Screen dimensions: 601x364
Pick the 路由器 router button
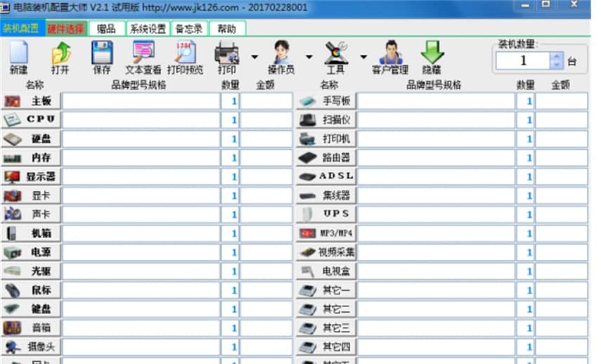pos(326,158)
